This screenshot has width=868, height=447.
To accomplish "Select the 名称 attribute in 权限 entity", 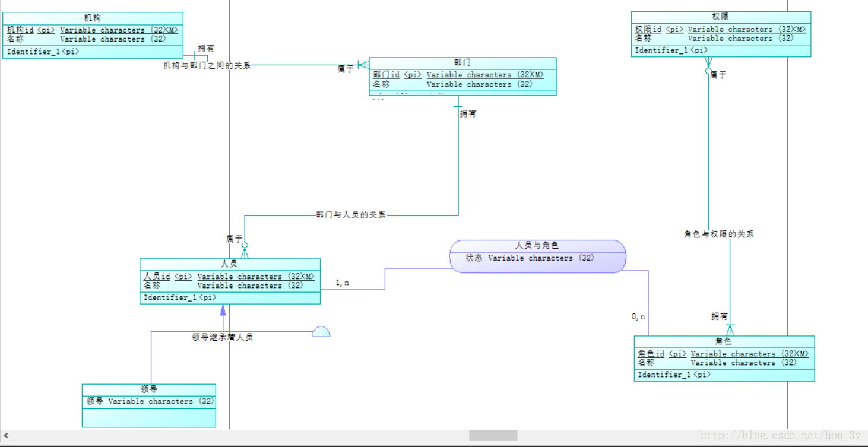I will [714, 38].
